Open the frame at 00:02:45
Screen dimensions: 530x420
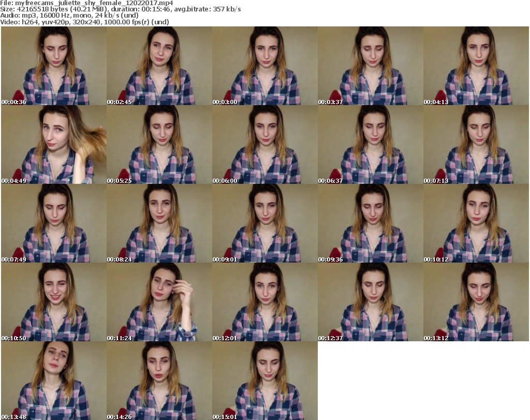(x=159, y=66)
